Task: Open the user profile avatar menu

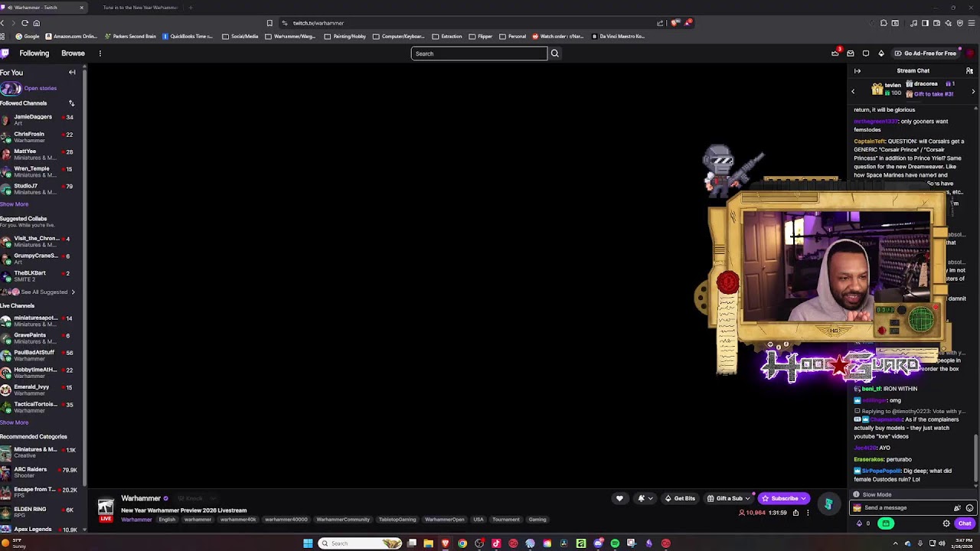Action: tap(970, 54)
